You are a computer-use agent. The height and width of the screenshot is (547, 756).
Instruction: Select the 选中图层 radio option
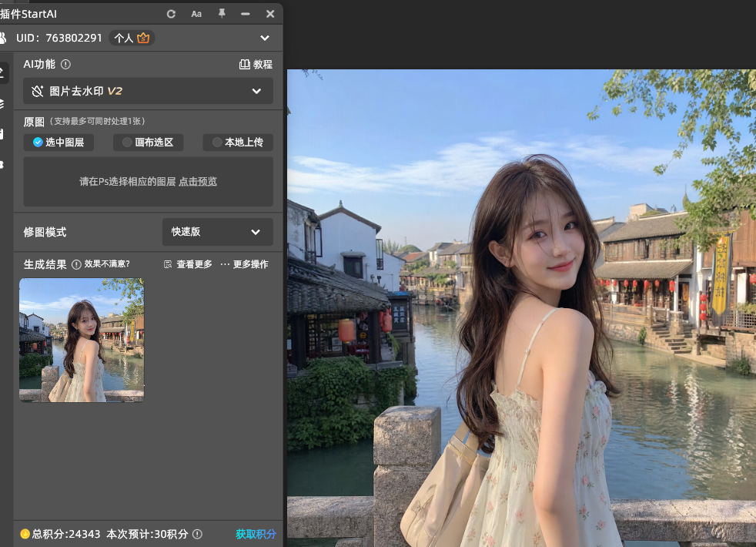pyautogui.click(x=59, y=143)
